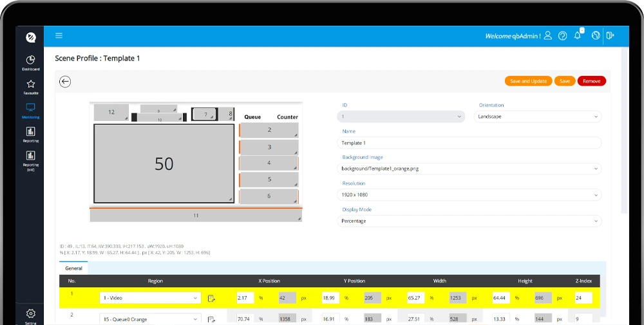644x325 pixels.
Task: Open the notifications bell
Action: click(x=578, y=35)
